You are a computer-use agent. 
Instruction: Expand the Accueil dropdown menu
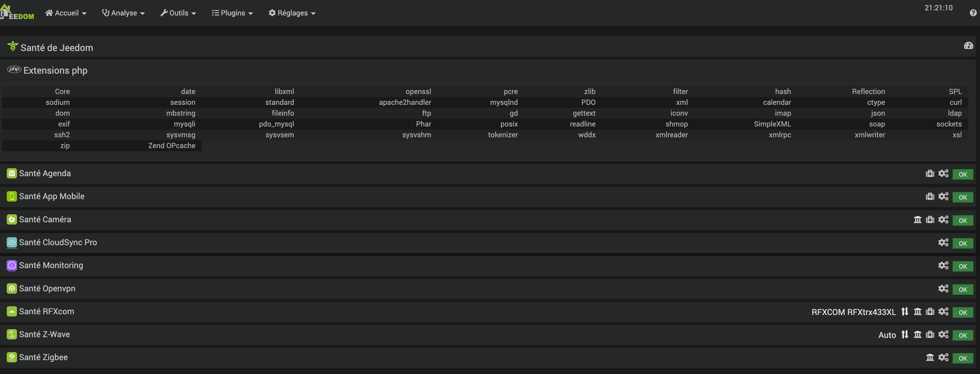click(66, 13)
